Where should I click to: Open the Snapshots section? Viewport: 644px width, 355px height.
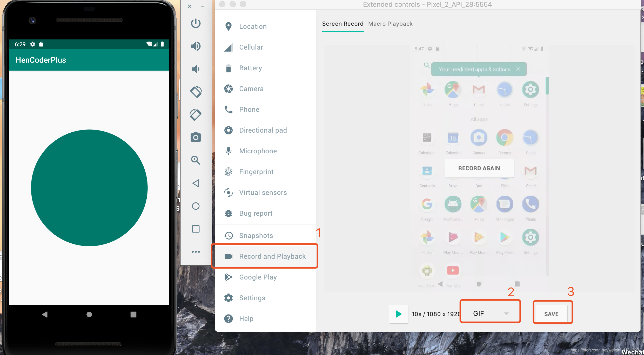click(x=256, y=236)
